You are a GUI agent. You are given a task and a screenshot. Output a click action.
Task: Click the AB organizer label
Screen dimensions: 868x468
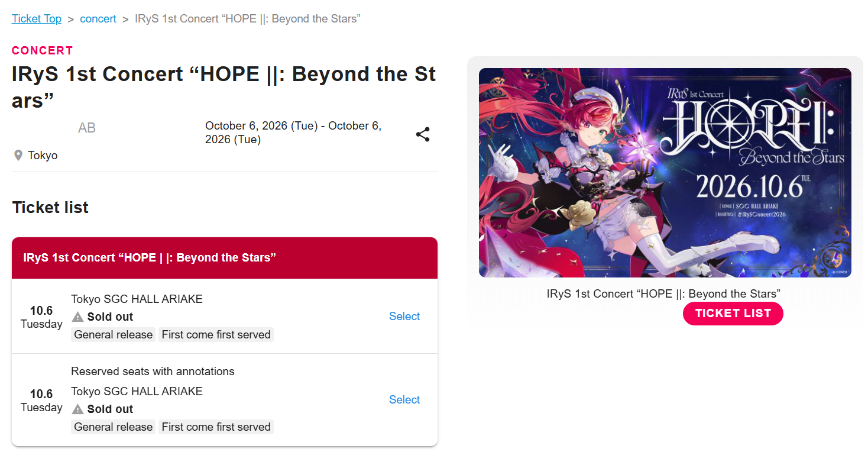[x=87, y=128]
